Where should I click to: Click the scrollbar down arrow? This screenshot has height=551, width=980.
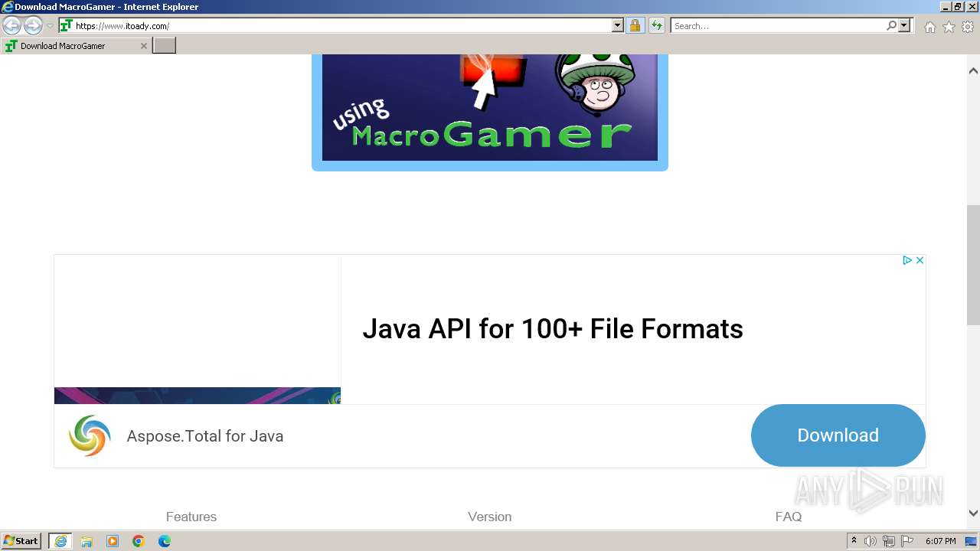pos(973,514)
